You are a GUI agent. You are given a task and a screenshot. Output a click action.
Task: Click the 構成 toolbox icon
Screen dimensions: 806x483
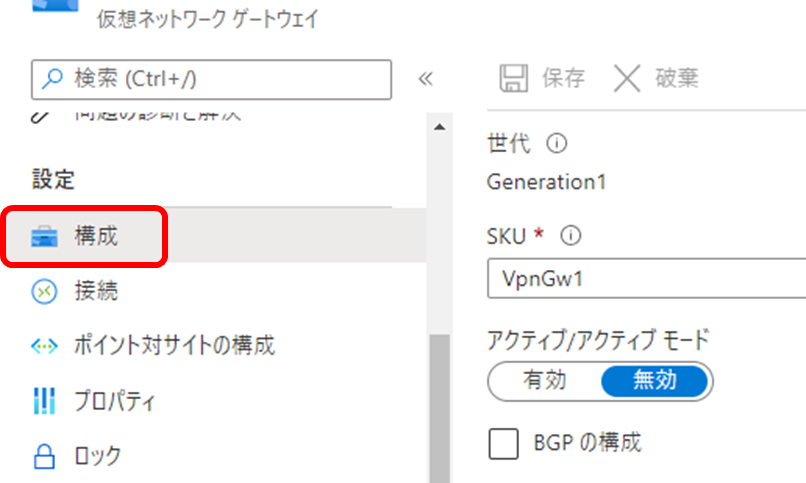[x=44, y=236]
